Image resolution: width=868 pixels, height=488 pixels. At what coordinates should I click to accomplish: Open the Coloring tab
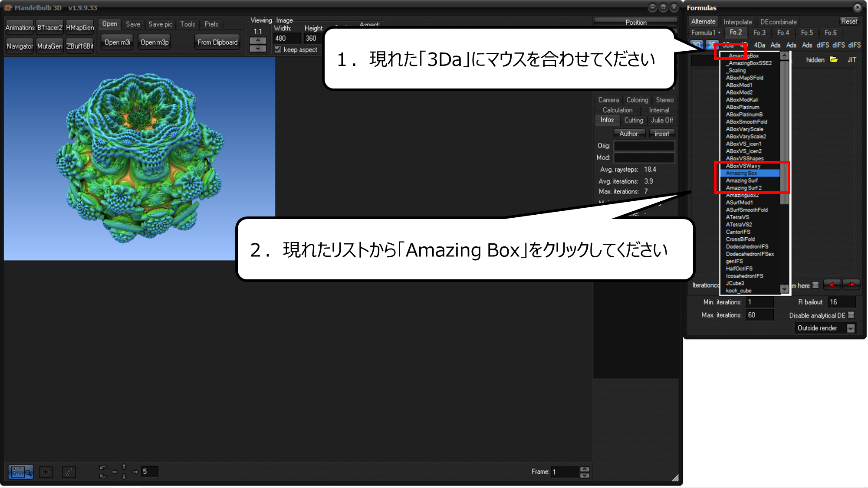(637, 100)
